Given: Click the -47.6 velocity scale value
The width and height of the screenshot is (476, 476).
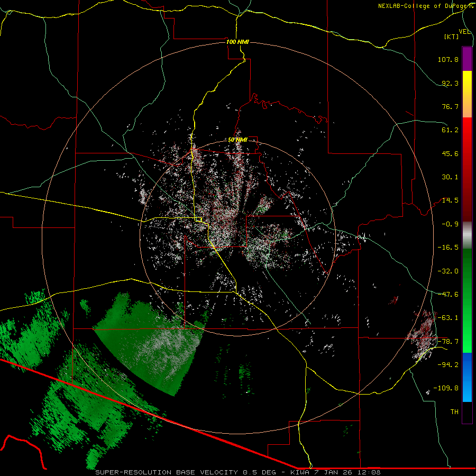Looking at the screenshot, I should 448,295.
